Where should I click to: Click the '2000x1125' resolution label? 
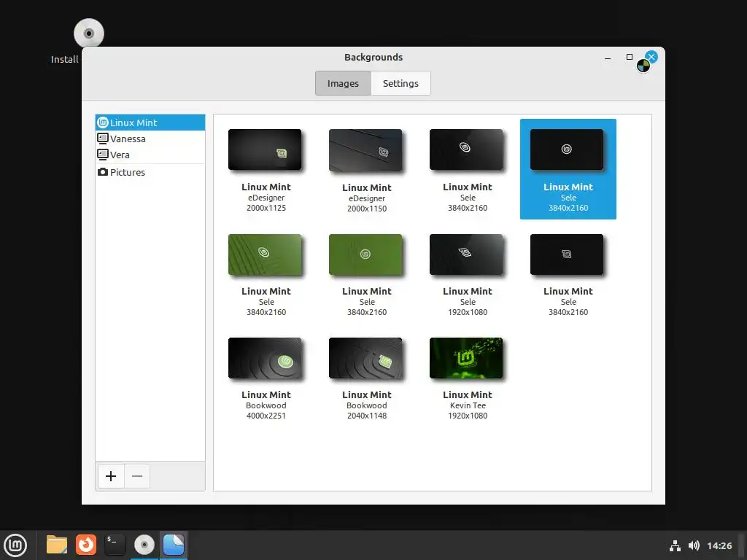(266, 208)
